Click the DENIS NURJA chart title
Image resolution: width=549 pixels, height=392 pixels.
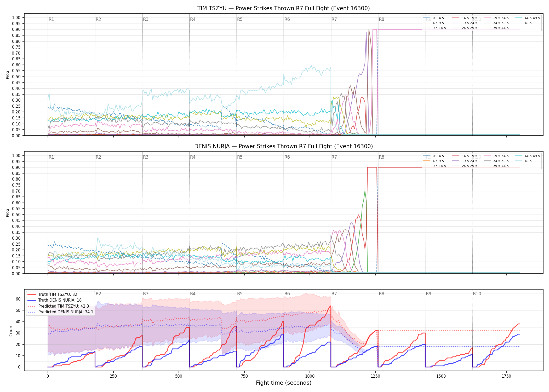click(x=283, y=146)
